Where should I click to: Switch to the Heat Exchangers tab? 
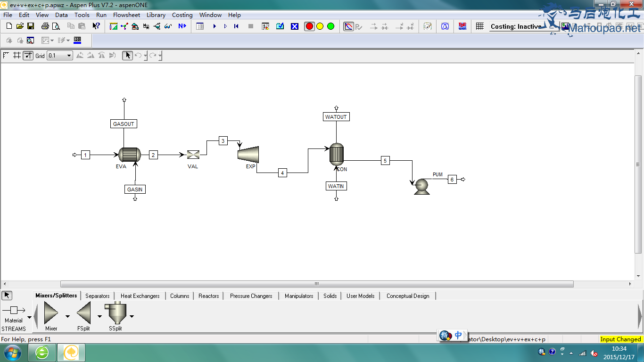coord(140,296)
